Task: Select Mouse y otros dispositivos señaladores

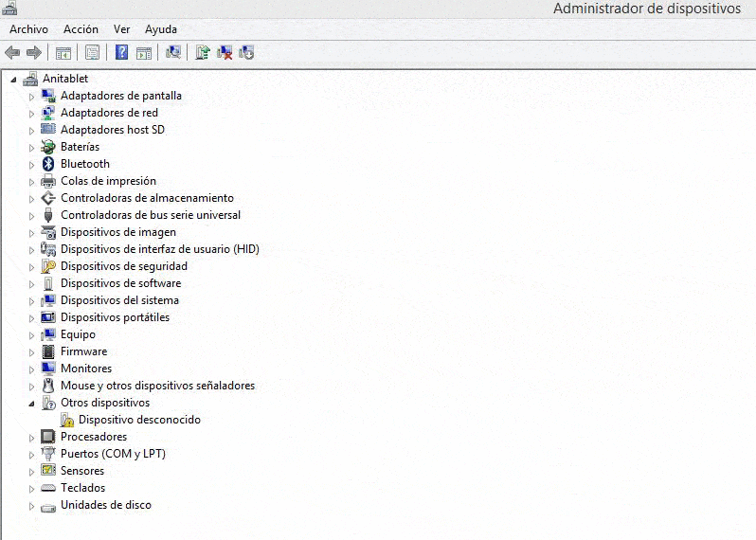Action: tap(157, 386)
